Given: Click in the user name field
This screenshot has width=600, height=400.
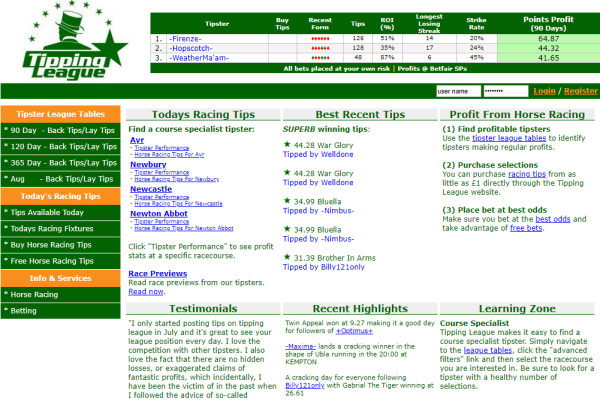Looking at the screenshot, I should (x=458, y=91).
